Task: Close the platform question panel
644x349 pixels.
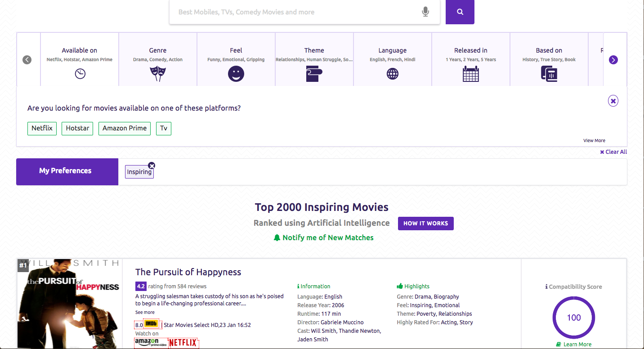Action: tap(613, 101)
